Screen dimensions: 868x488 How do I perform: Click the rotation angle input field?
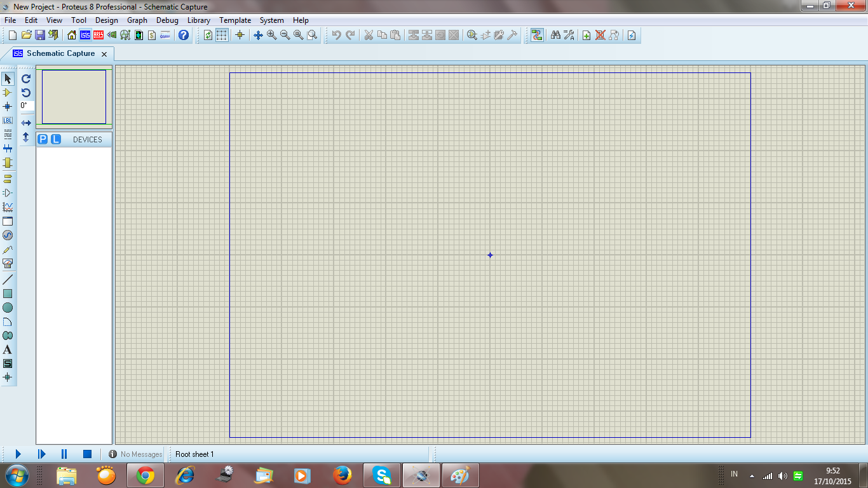pyautogui.click(x=27, y=106)
